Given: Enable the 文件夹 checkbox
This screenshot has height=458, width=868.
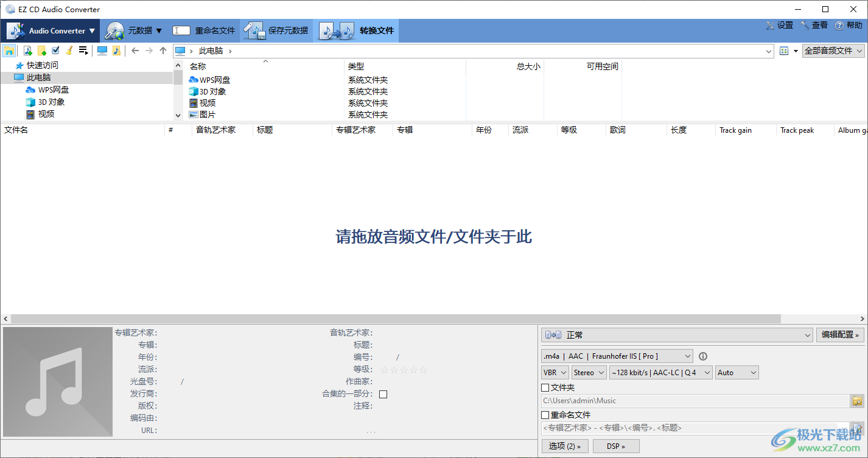Looking at the screenshot, I should [x=545, y=387].
